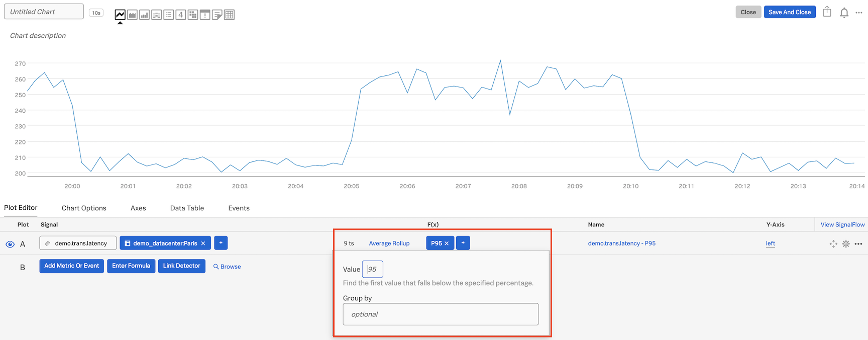Click the 9 ts time series count
Screen dimensions: 868x340
coord(349,243)
